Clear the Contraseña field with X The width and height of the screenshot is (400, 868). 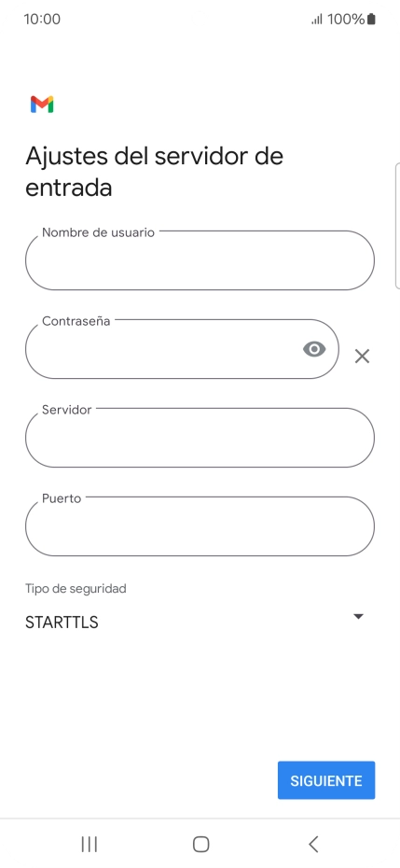point(362,356)
